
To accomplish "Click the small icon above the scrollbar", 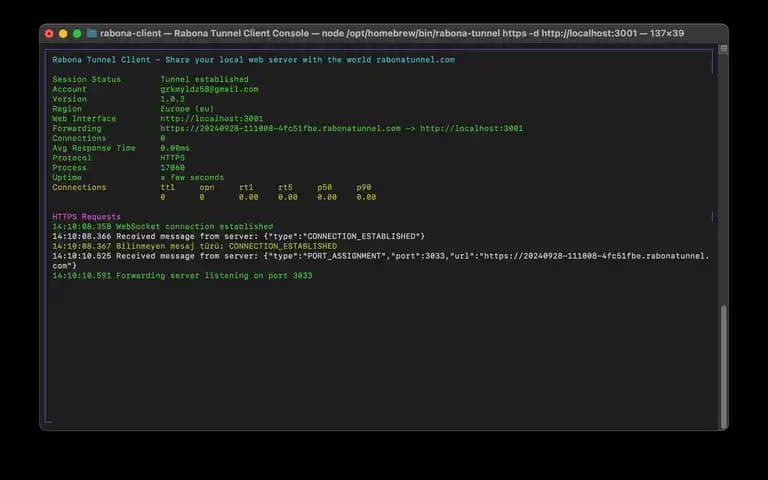I will pos(723,48).
